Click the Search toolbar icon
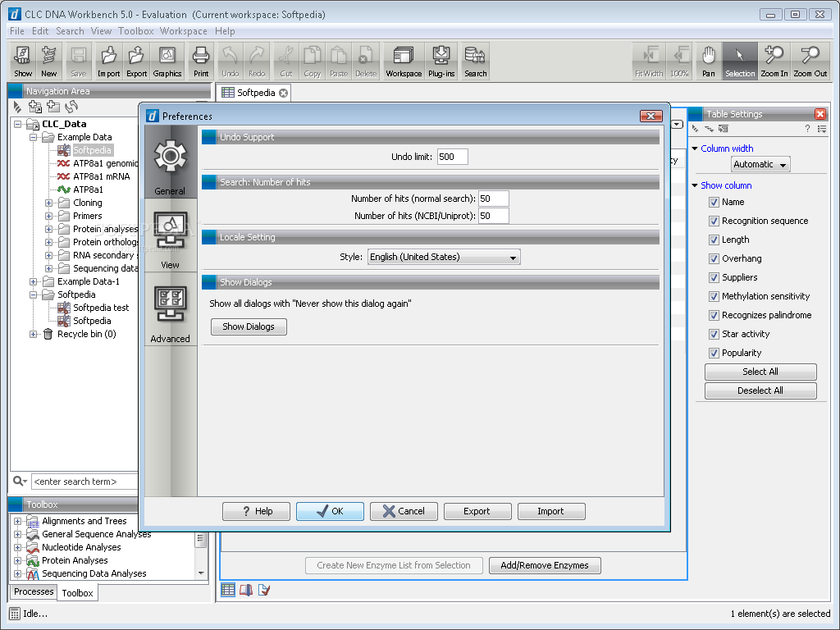The height and width of the screenshot is (630, 840). (x=475, y=61)
